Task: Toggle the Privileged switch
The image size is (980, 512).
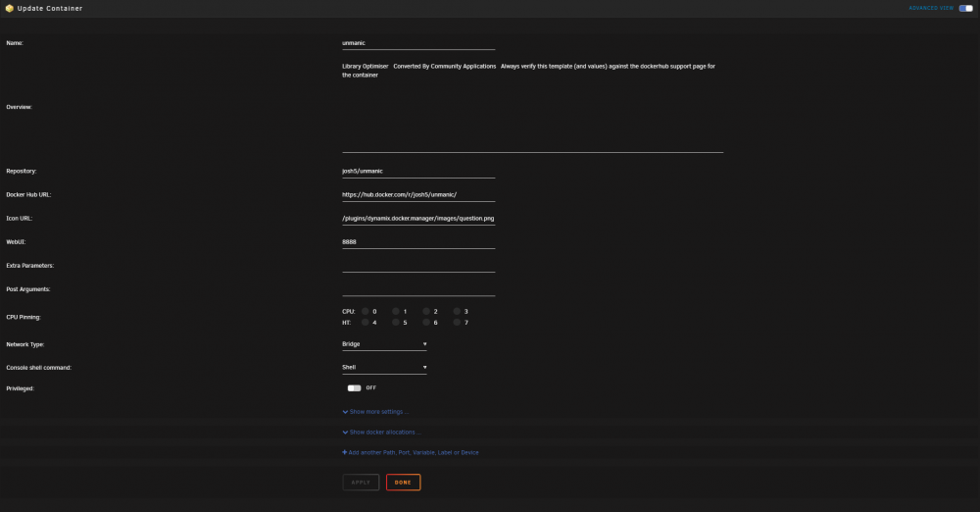Action: 355,388
